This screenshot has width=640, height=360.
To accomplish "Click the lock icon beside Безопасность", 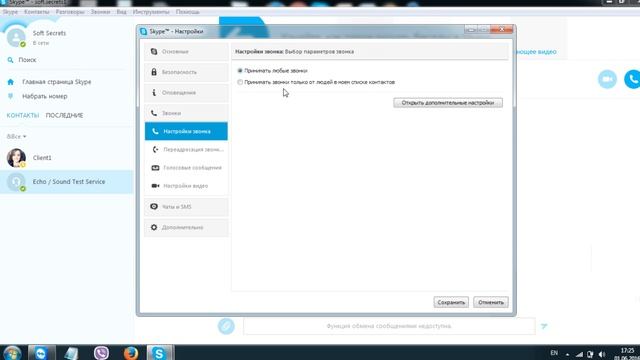I will point(154,72).
